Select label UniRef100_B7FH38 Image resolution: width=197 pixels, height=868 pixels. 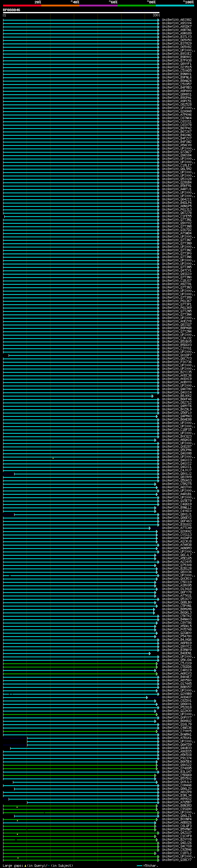(177, 61)
